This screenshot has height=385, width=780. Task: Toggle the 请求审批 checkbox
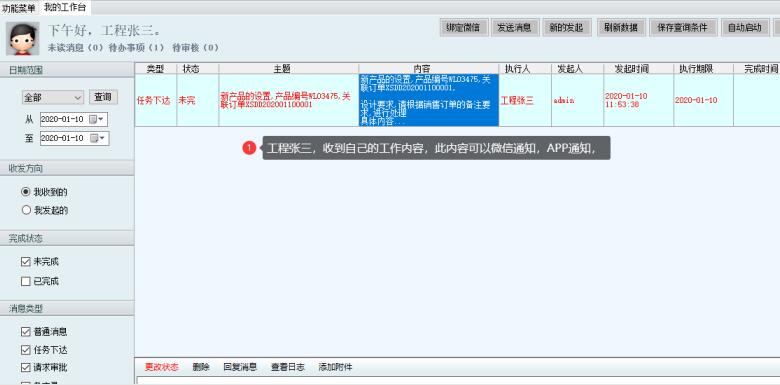26,368
